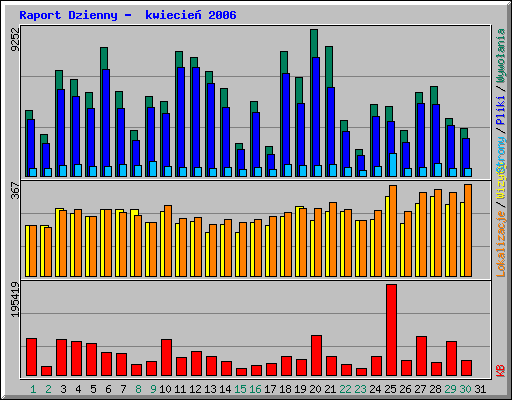
Task: Click the cyan bar for day 25
Action: [x=393, y=165]
